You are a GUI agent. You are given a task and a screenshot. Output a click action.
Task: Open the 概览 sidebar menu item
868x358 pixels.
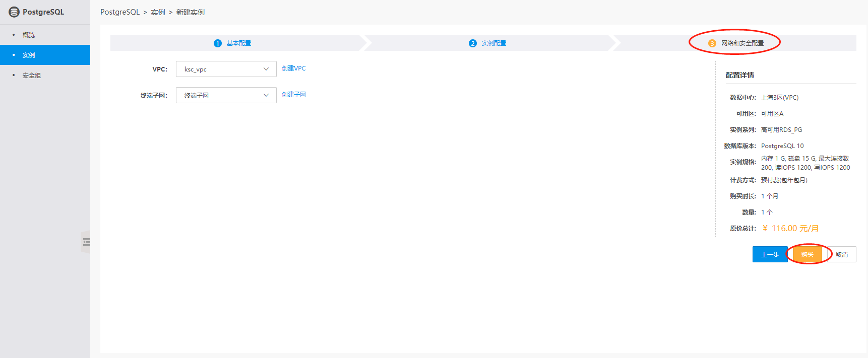45,35
